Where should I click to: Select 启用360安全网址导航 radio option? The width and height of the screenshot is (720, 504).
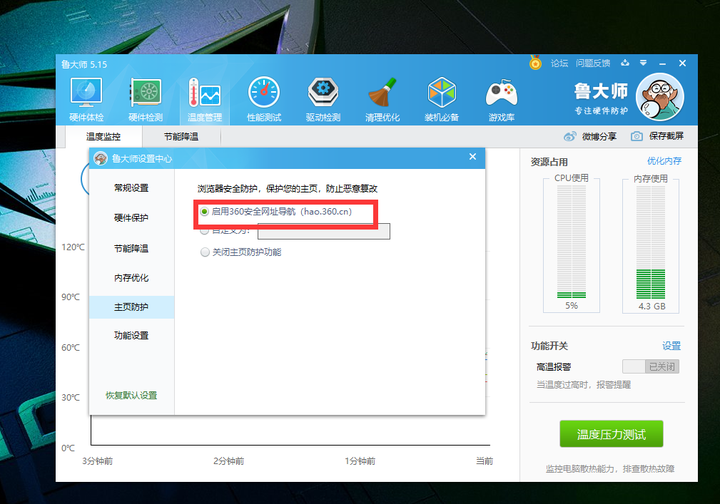tap(205, 212)
